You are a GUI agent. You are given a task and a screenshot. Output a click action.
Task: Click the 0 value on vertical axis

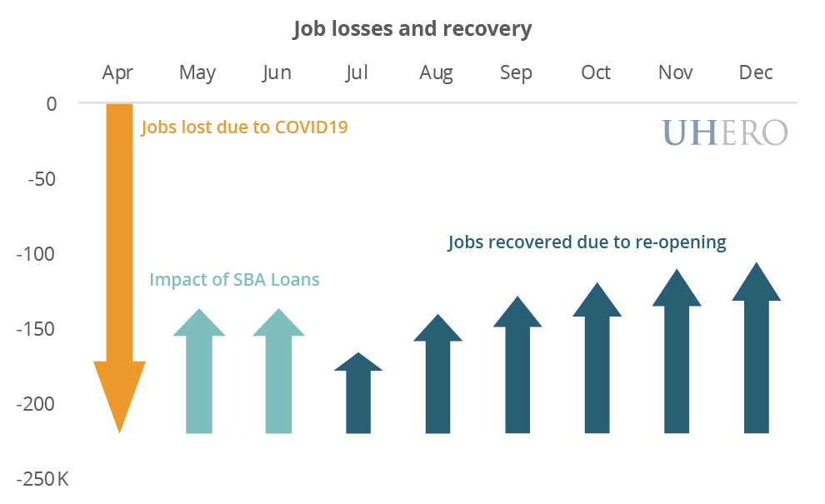(52, 104)
